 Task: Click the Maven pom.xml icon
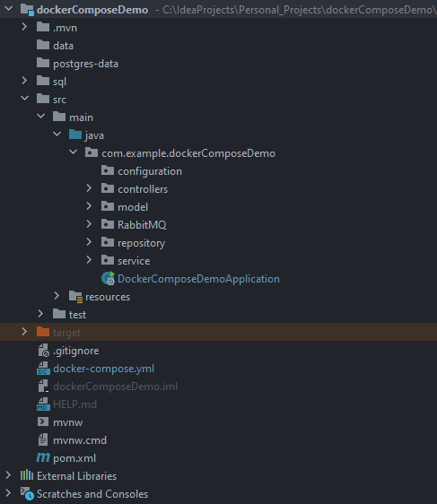tap(43, 457)
